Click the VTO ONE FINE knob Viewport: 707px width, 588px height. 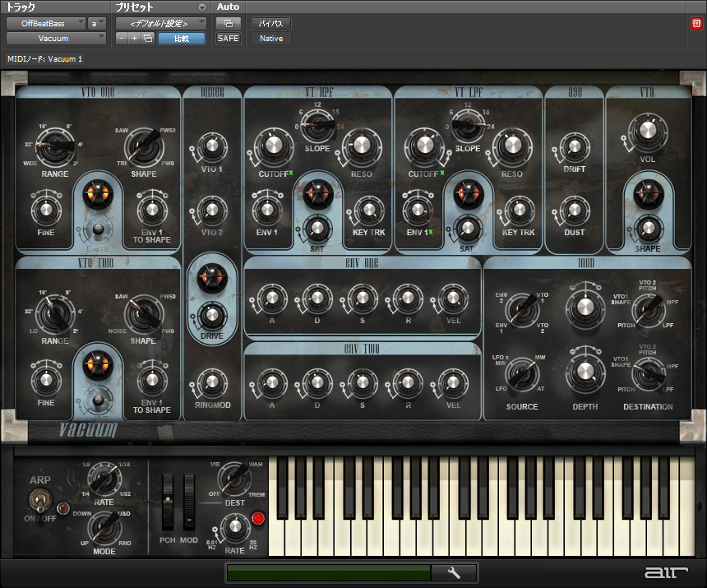tap(46, 210)
